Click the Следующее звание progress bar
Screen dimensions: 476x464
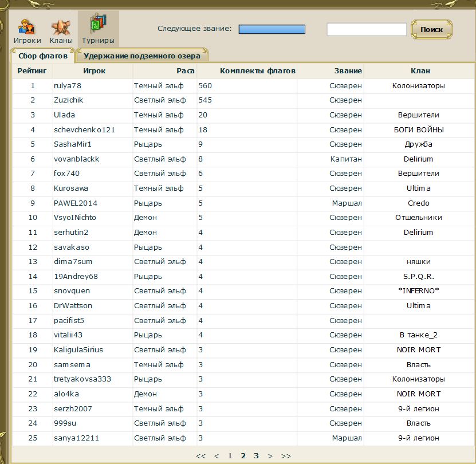[272, 29]
